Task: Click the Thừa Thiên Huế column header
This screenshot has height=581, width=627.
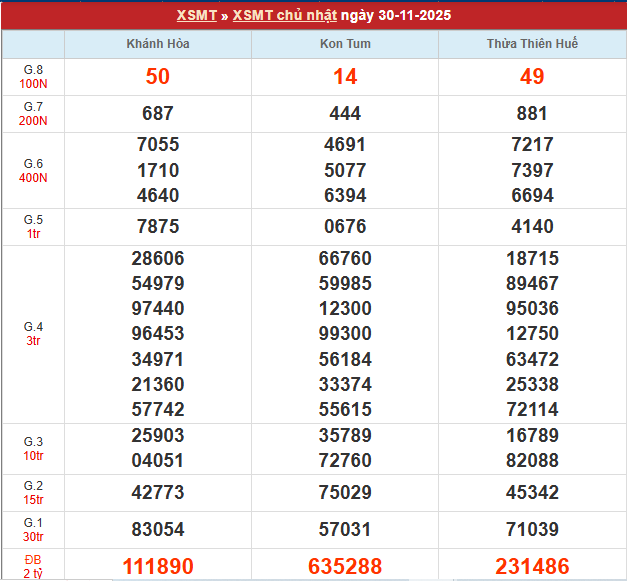Action: 532,44
